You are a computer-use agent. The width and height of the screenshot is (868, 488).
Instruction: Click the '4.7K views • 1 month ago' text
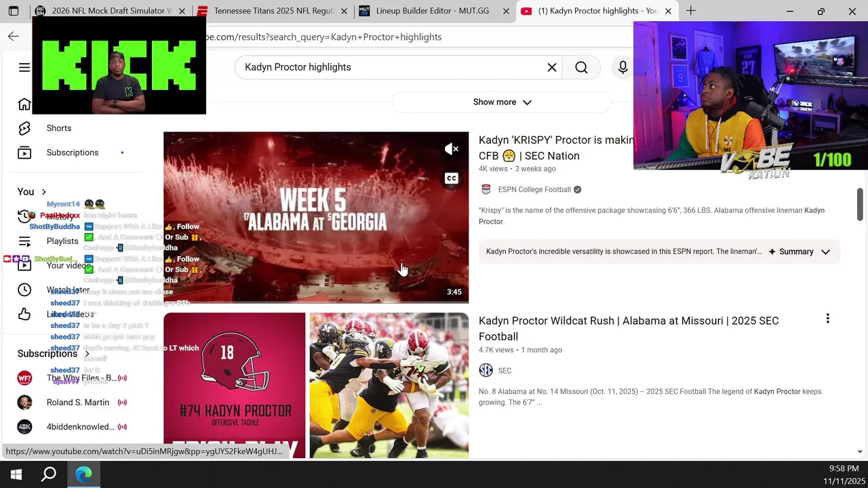click(520, 350)
